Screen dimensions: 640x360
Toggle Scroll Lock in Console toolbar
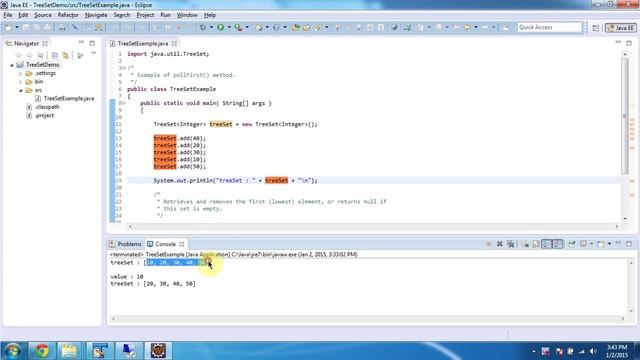(536, 244)
